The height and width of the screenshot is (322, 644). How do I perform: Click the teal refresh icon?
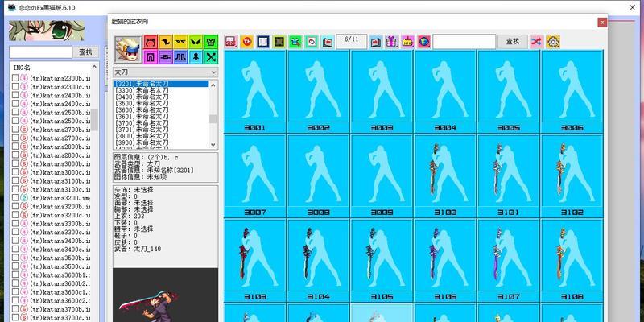click(x=312, y=42)
